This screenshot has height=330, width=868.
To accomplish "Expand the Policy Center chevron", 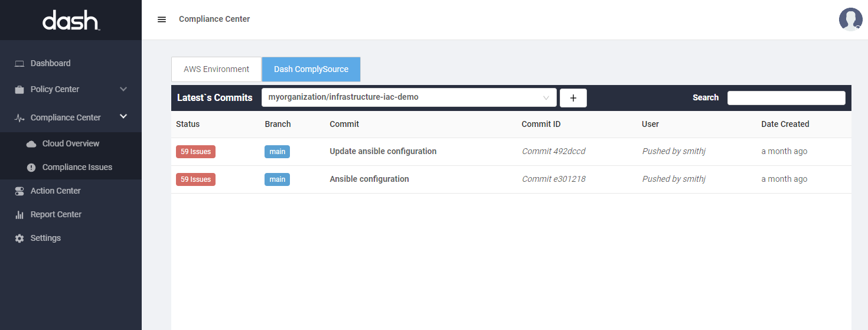I will 123,89.
